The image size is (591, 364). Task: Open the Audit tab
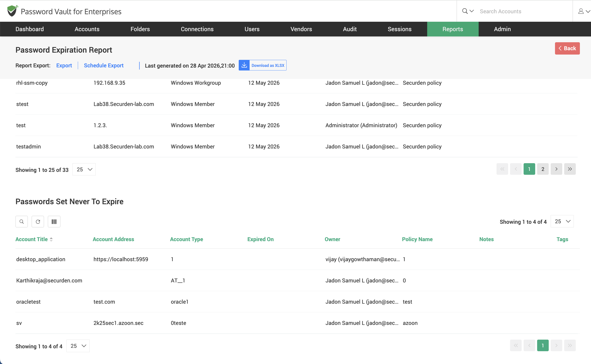pos(350,29)
